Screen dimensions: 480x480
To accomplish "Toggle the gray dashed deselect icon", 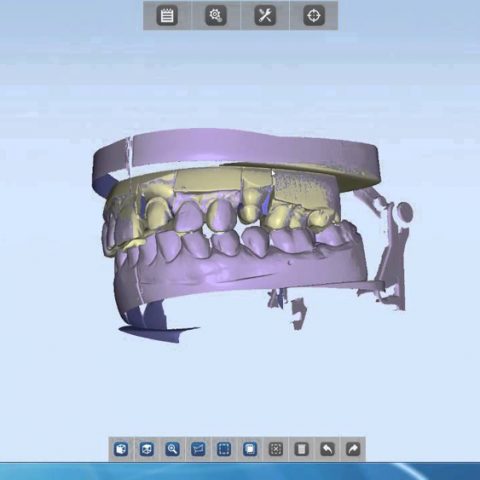I will (276, 449).
